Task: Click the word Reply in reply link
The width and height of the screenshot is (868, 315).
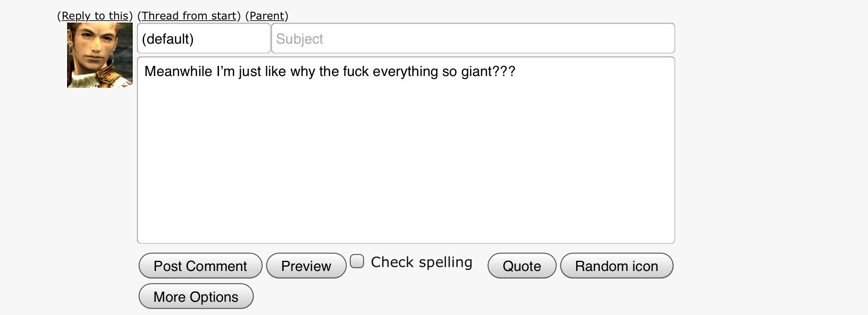Action: [76, 16]
